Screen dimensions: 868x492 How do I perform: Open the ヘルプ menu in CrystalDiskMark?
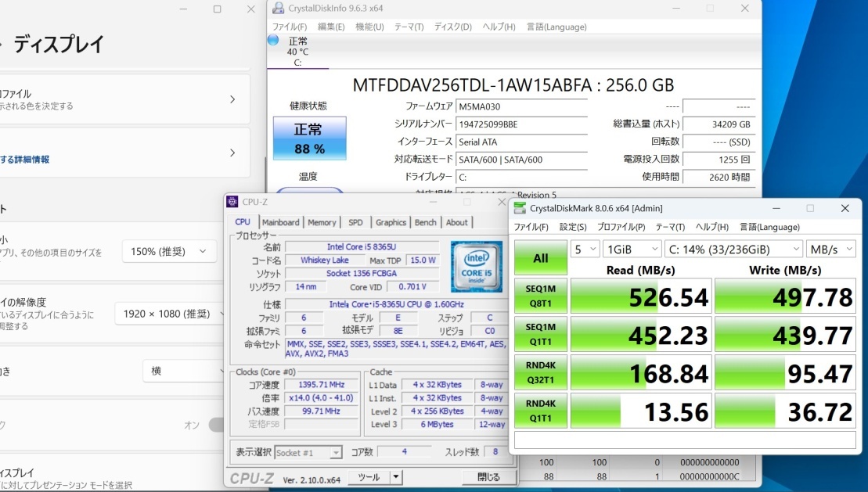712,227
